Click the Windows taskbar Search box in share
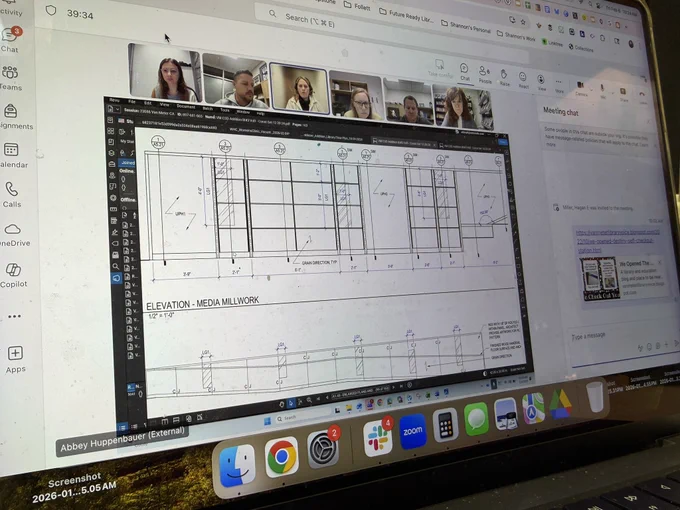Image resolution: width=680 pixels, height=510 pixels. tap(298, 417)
